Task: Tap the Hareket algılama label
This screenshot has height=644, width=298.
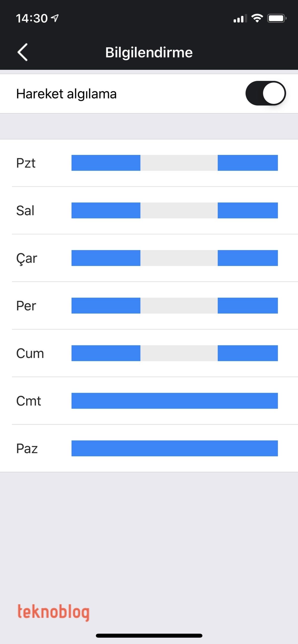Action: click(x=66, y=94)
